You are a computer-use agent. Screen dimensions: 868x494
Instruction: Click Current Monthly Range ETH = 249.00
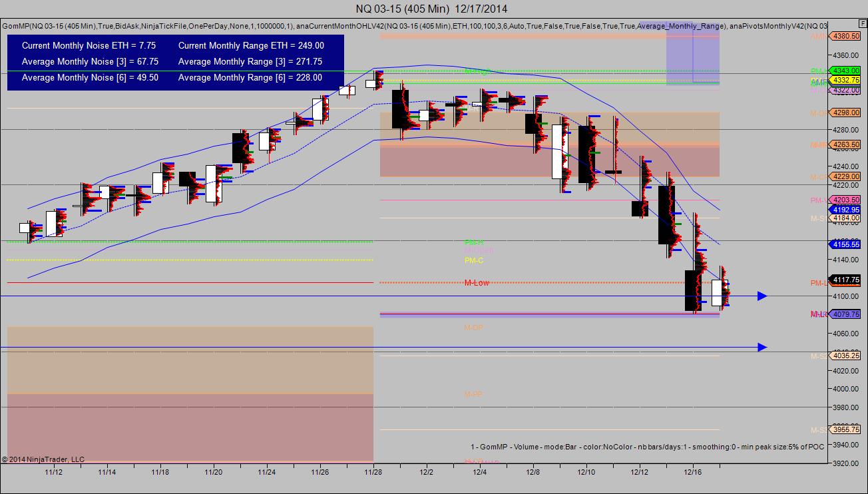(252, 46)
